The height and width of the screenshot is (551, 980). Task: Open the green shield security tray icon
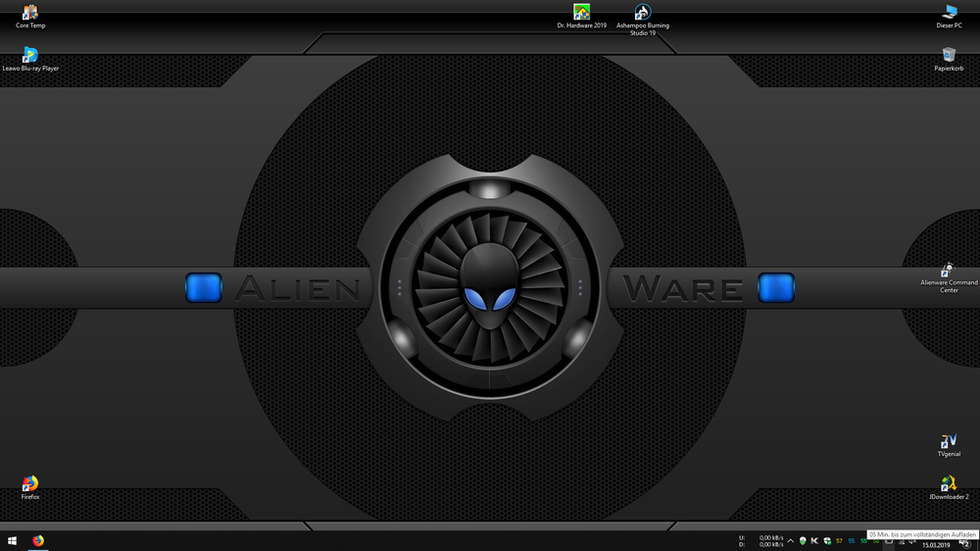827,540
